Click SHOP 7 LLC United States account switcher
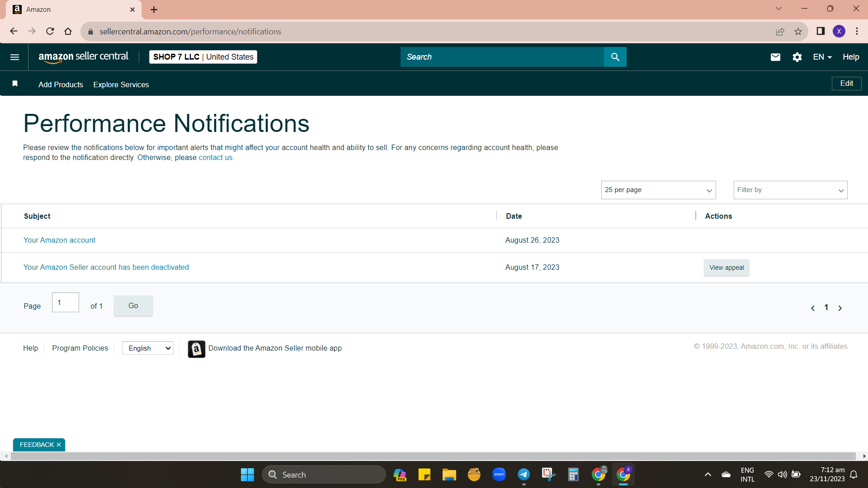The image size is (868, 488). (203, 57)
